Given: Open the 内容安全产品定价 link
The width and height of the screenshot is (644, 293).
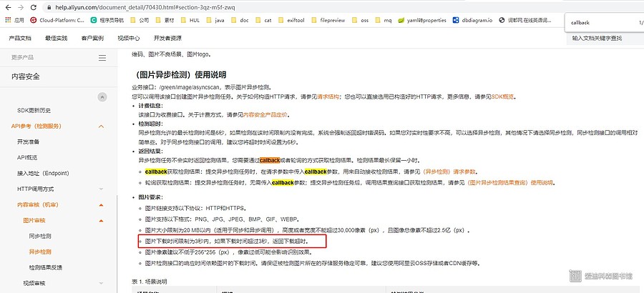Looking at the screenshot, I should coord(265,114).
